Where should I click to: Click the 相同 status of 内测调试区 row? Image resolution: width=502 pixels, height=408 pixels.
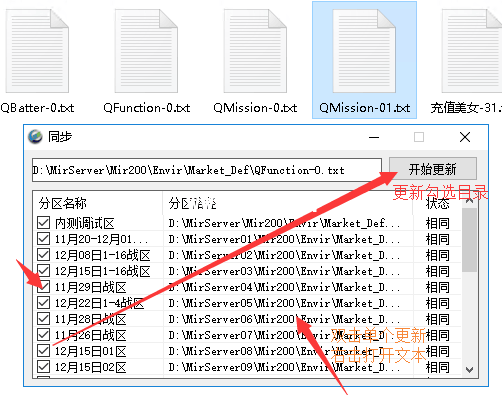(x=437, y=223)
